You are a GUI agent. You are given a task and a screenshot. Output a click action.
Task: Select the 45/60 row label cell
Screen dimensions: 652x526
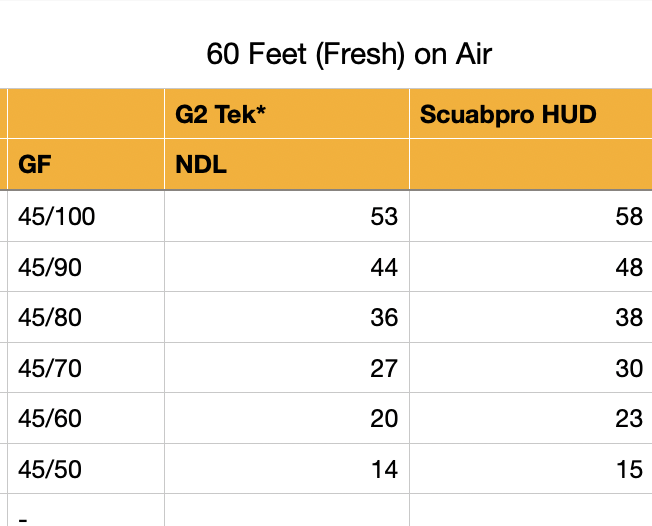coord(86,419)
